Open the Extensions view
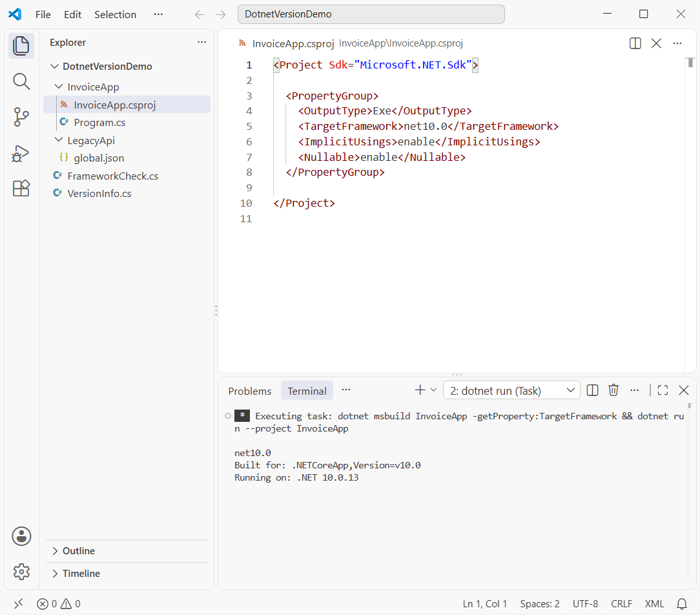 [21, 189]
